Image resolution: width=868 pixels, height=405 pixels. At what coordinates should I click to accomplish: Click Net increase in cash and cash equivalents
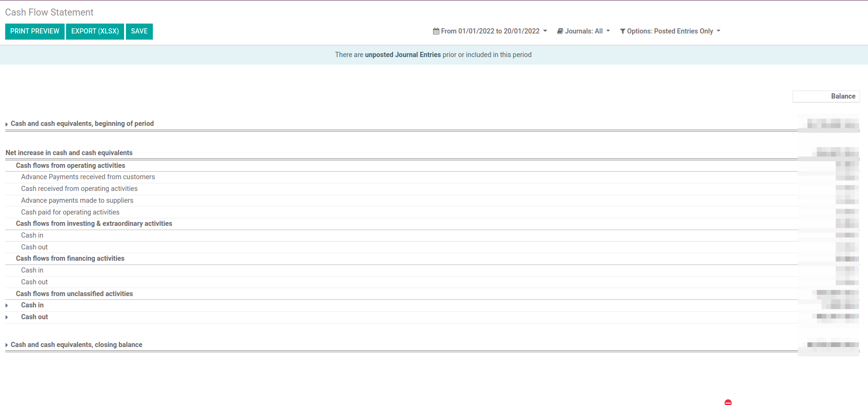pyautogui.click(x=69, y=153)
